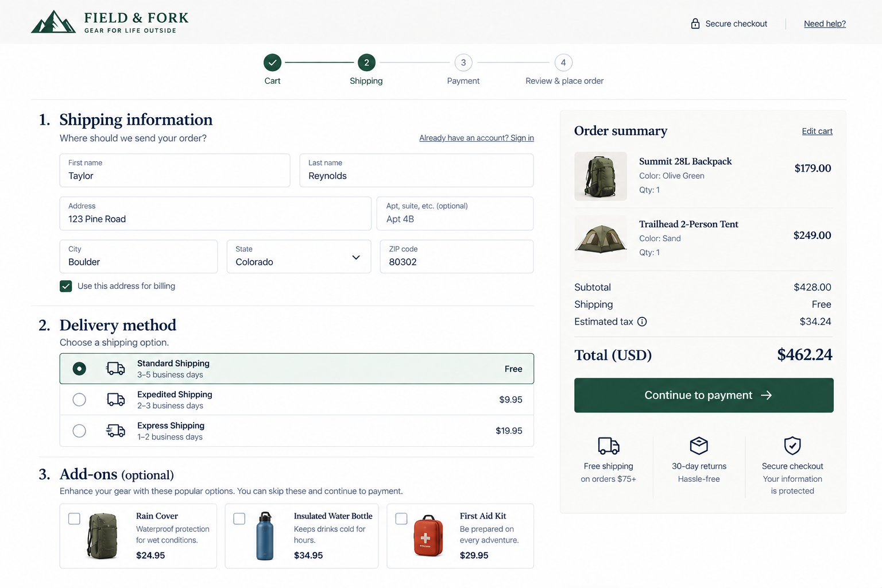Check the Rain Cover add-on checkbox
Screen dimensions: 882x588
[74, 519]
